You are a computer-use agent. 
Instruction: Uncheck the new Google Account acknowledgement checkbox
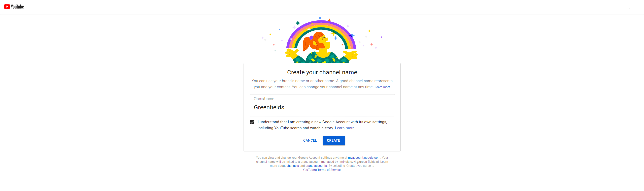point(252,122)
